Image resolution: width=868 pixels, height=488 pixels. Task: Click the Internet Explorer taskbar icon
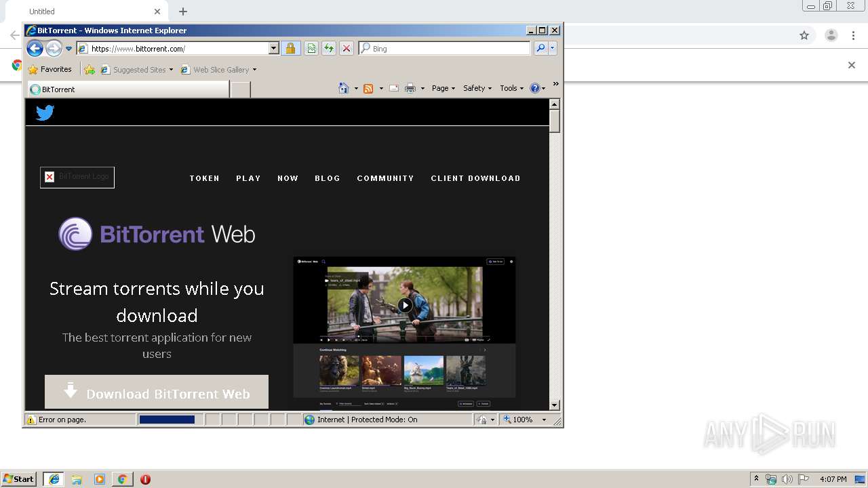point(54,479)
